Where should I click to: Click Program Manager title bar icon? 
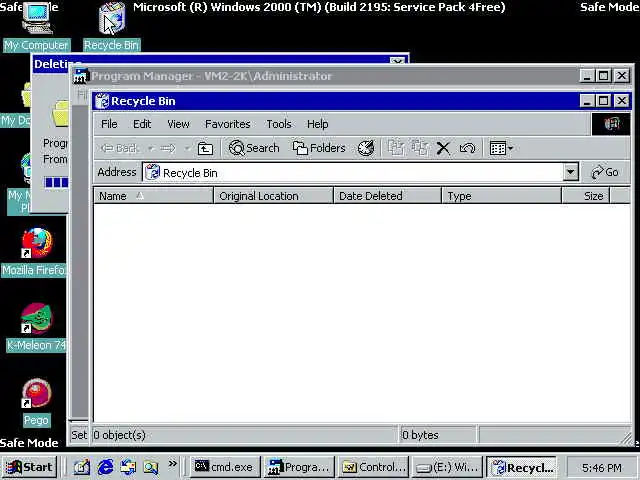[81, 76]
